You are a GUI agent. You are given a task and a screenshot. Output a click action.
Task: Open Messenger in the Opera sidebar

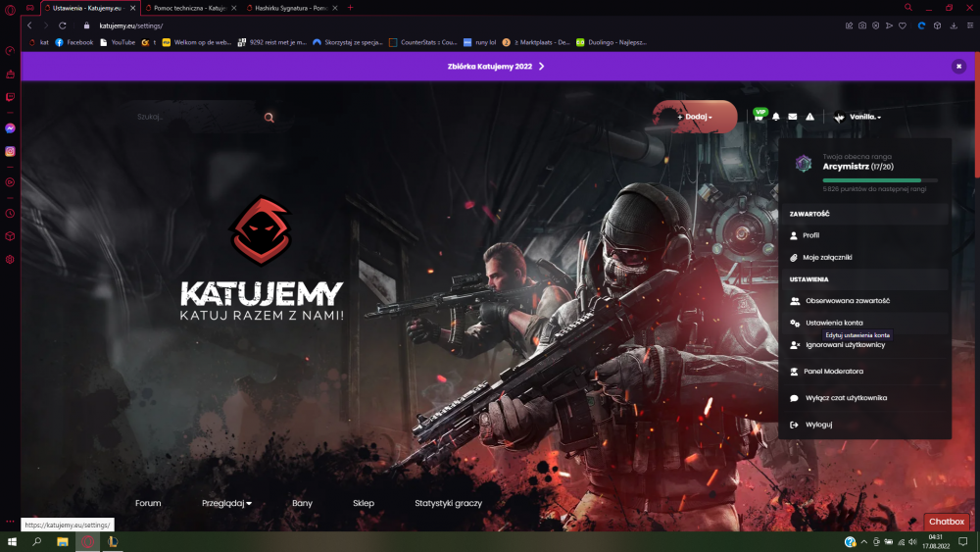pos(10,128)
